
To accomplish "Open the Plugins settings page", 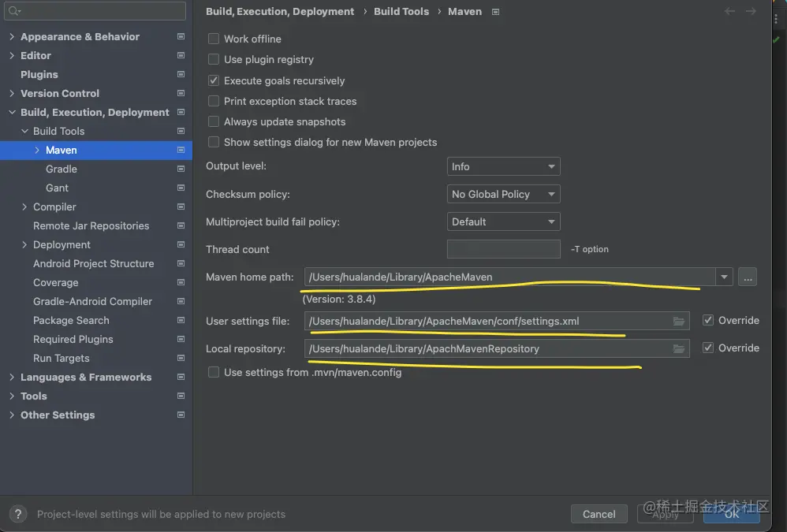I will pyautogui.click(x=39, y=74).
